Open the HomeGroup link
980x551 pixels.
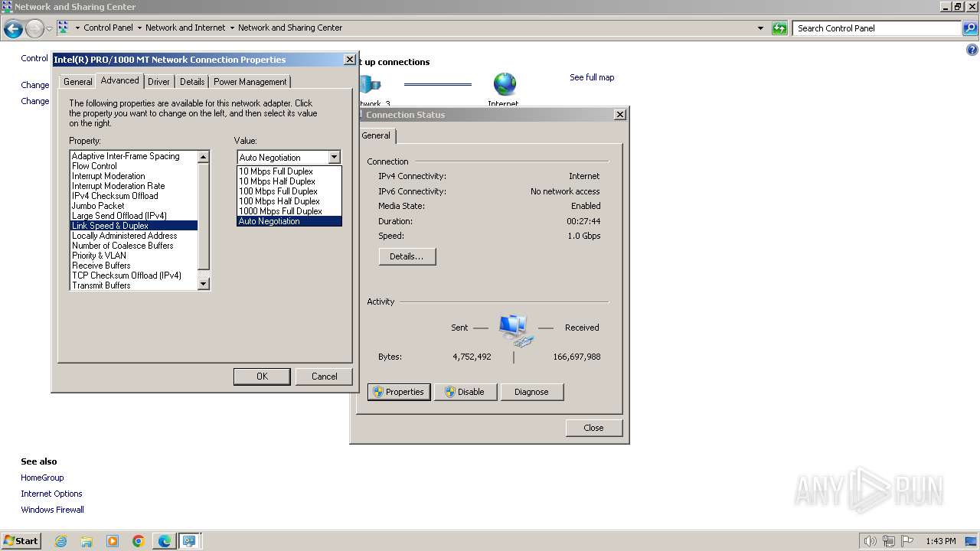click(42, 478)
